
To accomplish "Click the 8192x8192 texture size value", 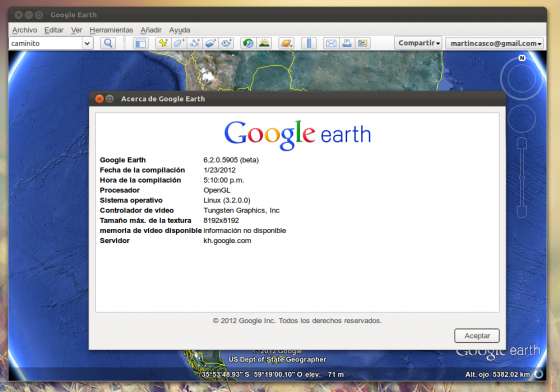I will (221, 220).
